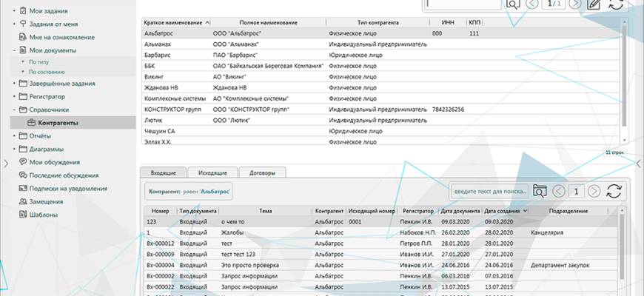This screenshot has width=644, height=296.
Task: Sort by Дата создания column header
Action: (505, 211)
